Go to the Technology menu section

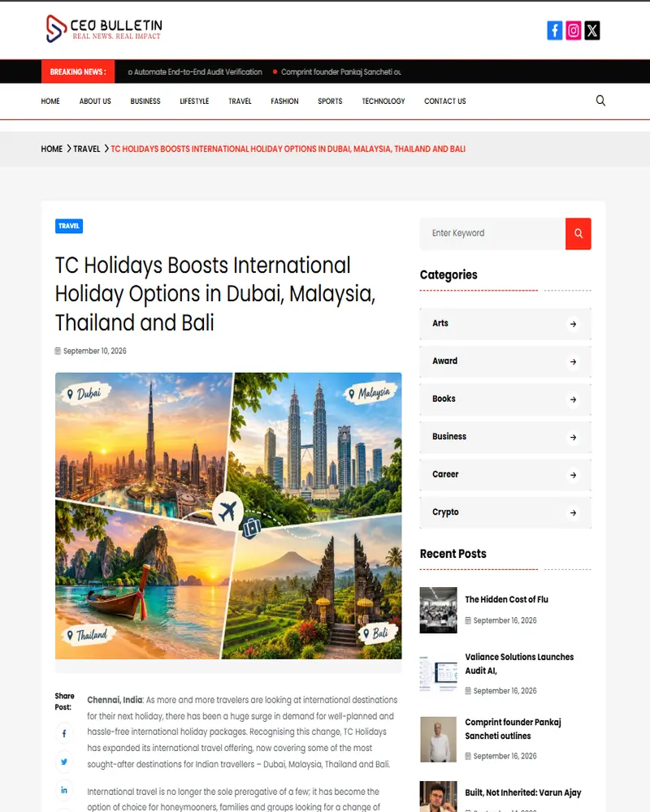coord(383,101)
